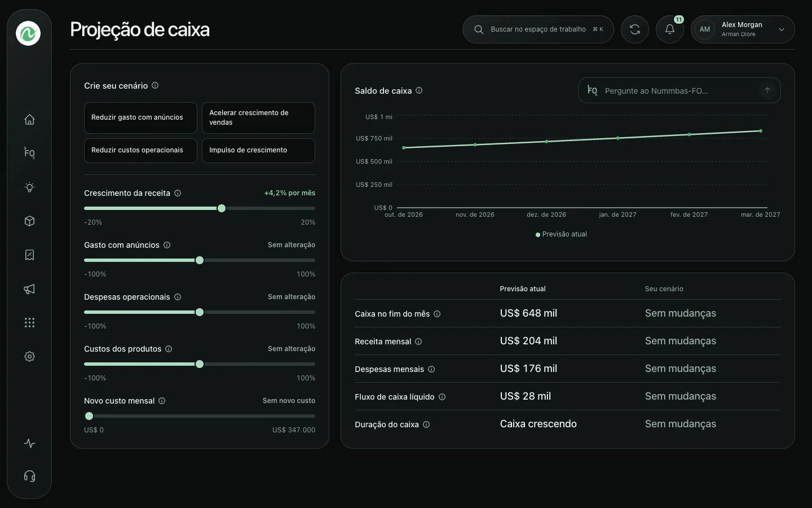812x508 pixels.
Task: Click info icon beside Crescimento da receita
Action: pos(178,193)
